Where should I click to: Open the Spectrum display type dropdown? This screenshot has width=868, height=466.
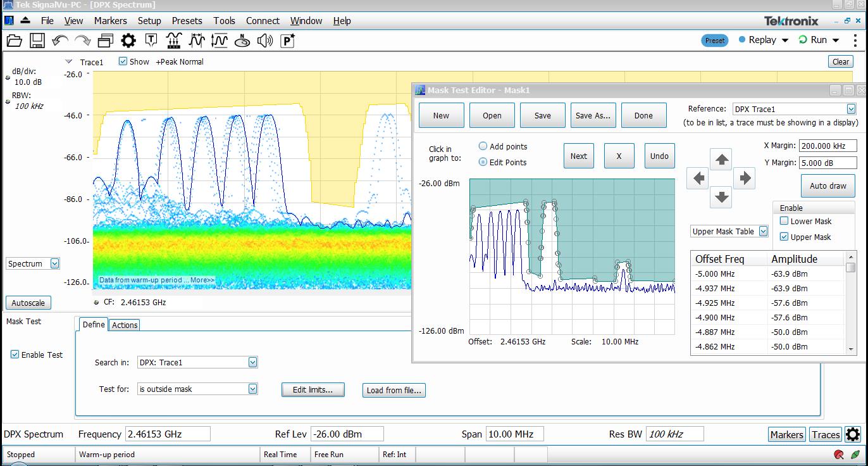54,263
